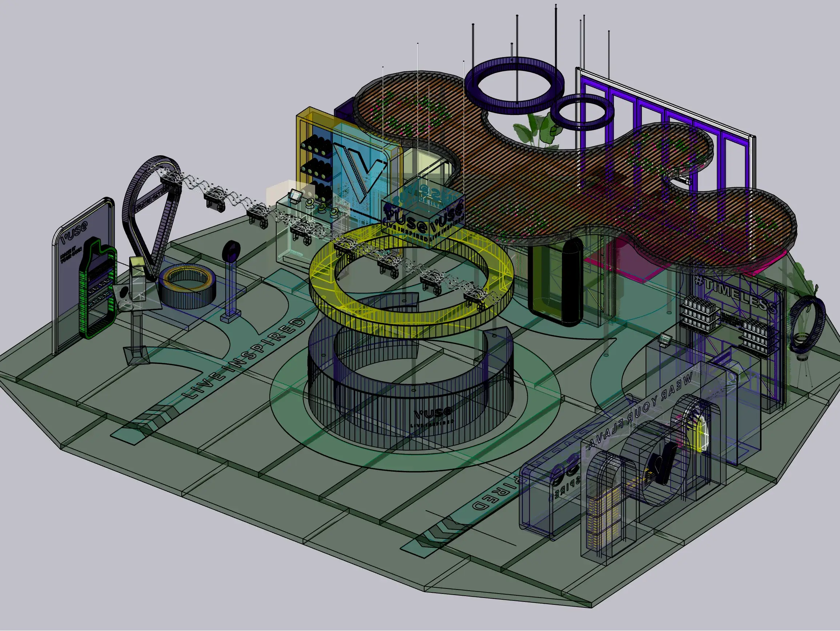Select the hanging vuse cube sign
Viewport: 840px width, 631px height.
tap(423, 213)
